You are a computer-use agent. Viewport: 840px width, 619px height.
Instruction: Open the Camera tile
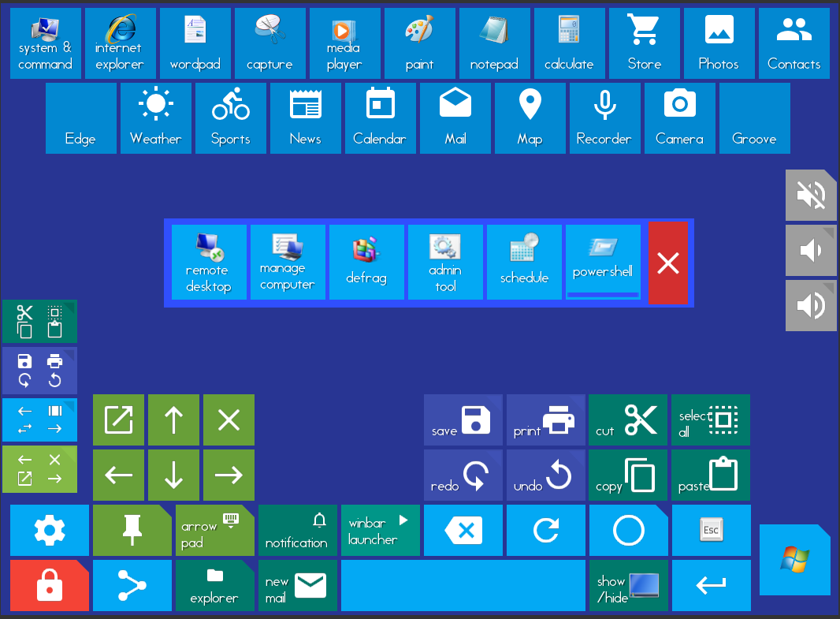680,118
